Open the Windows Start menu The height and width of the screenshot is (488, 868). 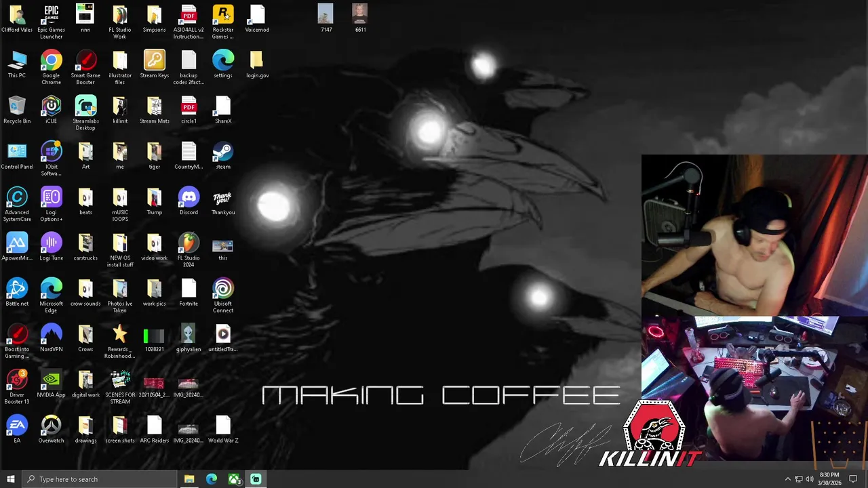[x=10, y=479]
